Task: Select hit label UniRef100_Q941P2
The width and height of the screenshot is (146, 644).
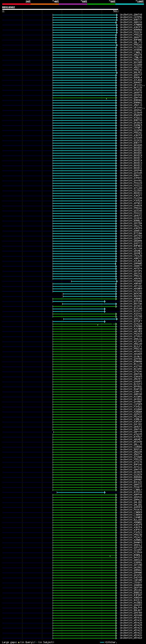Action: [131, 605]
